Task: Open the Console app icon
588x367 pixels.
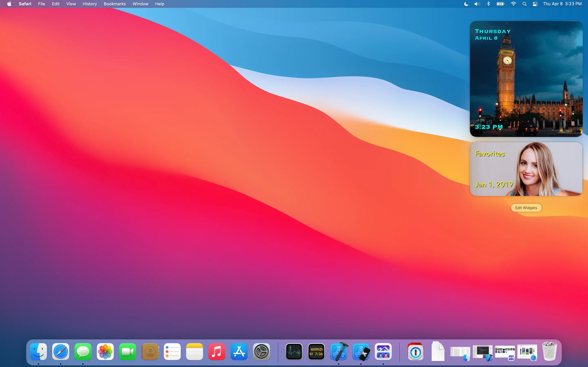Action: [x=316, y=352]
